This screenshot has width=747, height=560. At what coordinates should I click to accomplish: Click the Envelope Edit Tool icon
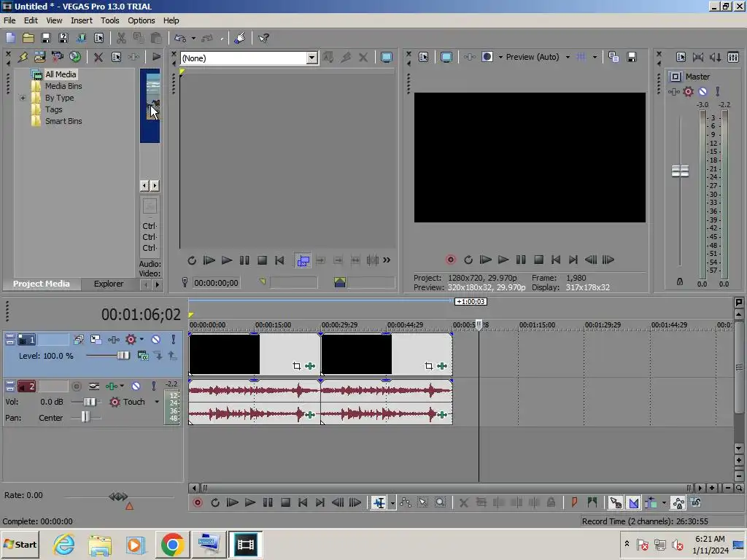point(406,502)
